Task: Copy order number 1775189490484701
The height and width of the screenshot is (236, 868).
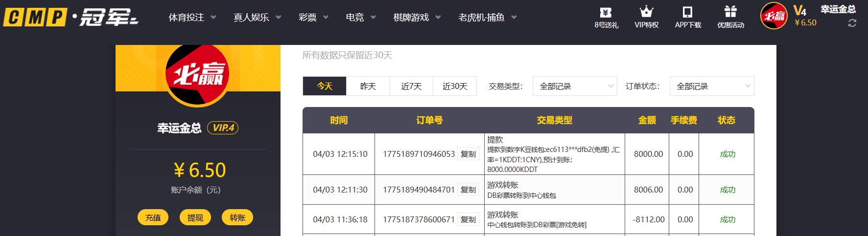Action: (x=468, y=190)
